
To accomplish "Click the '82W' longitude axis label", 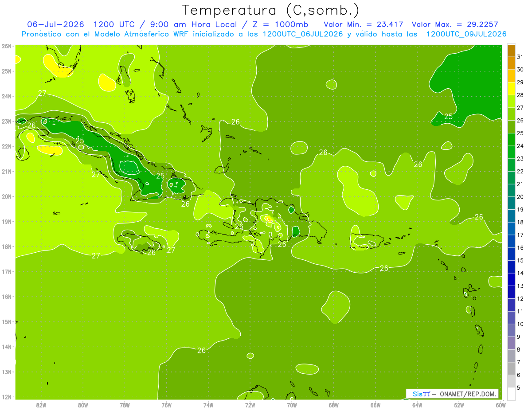I will point(41,405).
